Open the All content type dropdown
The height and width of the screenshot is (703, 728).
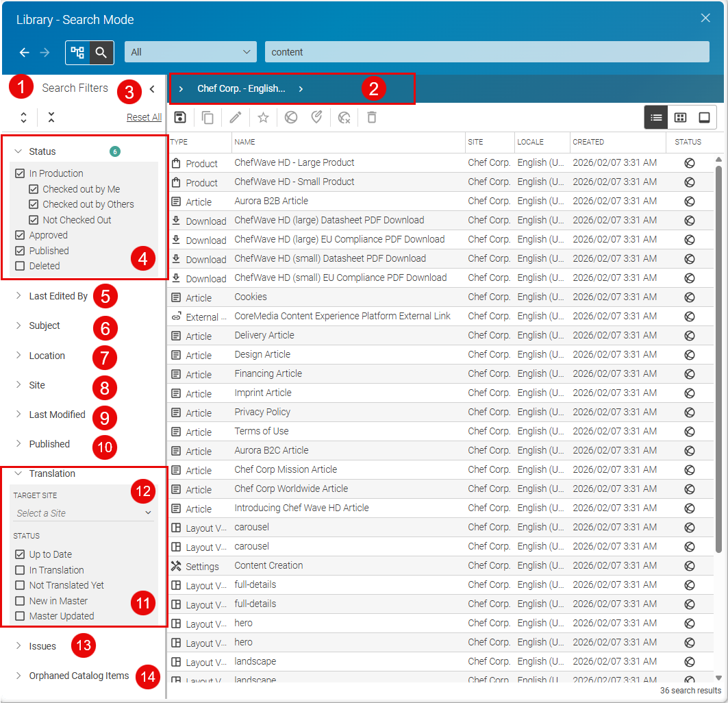coord(190,52)
